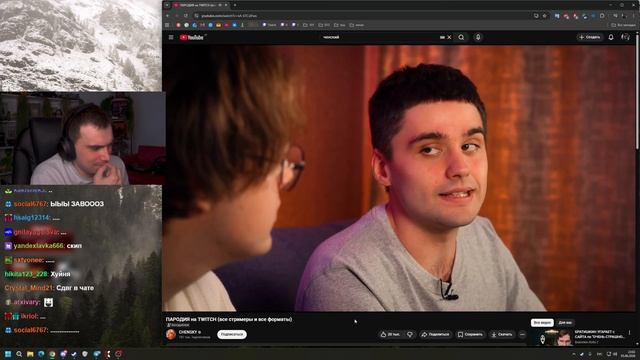Start voice search with microphone icon
The height and width of the screenshot is (360, 640).
[x=478, y=37]
